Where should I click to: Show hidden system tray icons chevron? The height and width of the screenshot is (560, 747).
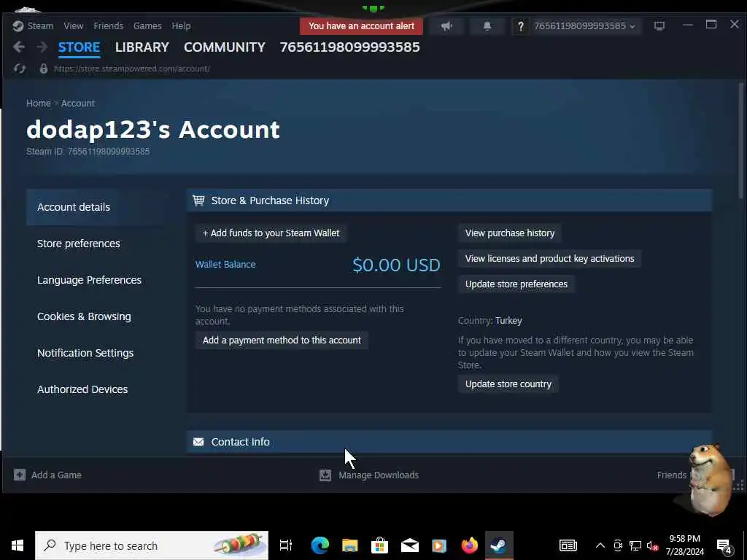[600, 545]
